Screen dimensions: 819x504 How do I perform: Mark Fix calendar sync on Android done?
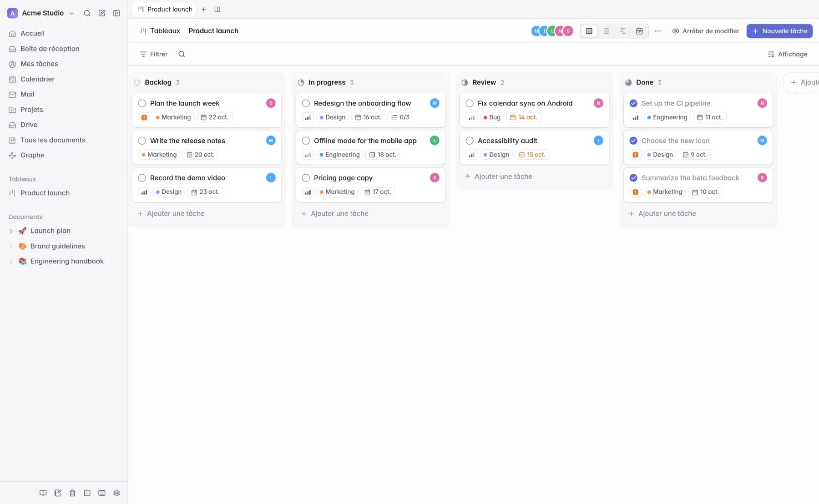pos(470,103)
